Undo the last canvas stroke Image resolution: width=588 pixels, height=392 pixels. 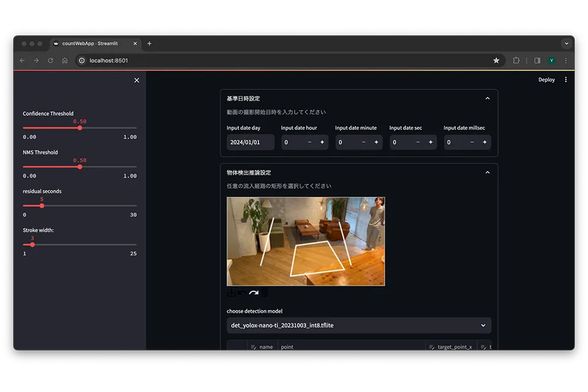coord(243,293)
